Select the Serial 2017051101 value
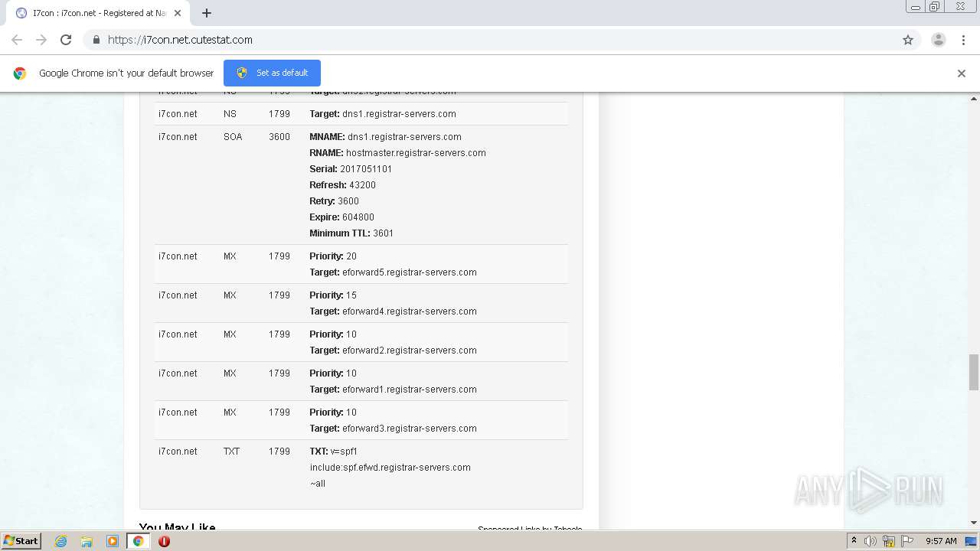 point(366,169)
